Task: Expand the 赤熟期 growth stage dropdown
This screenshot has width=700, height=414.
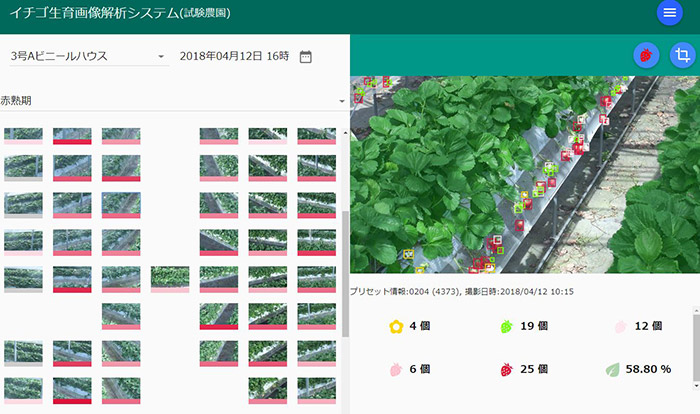Action: pos(341,101)
